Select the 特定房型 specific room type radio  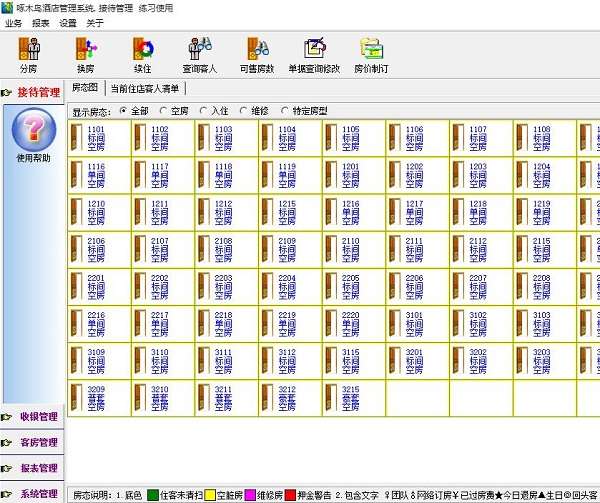click(x=284, y=111)
